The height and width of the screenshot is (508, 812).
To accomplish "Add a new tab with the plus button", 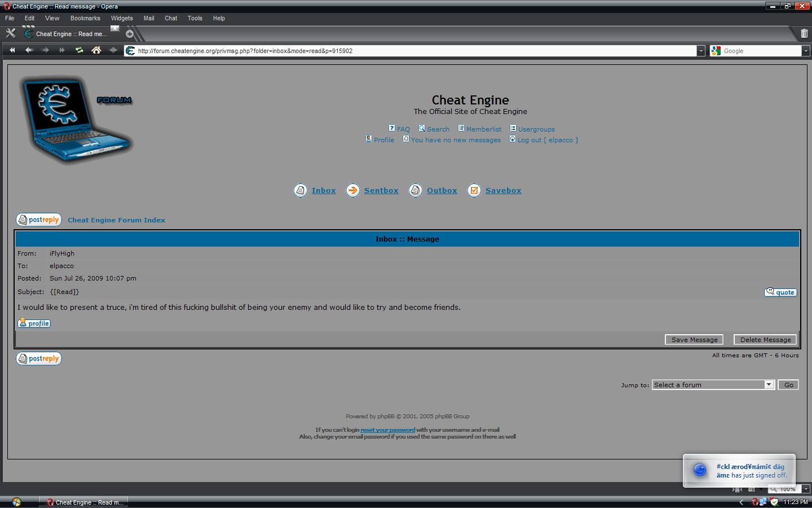I will pyautogui.click(x=130, y=34).
